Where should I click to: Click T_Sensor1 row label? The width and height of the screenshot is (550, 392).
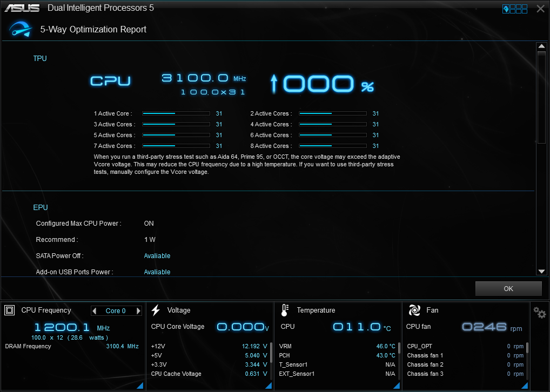click(x=293, y=365)
